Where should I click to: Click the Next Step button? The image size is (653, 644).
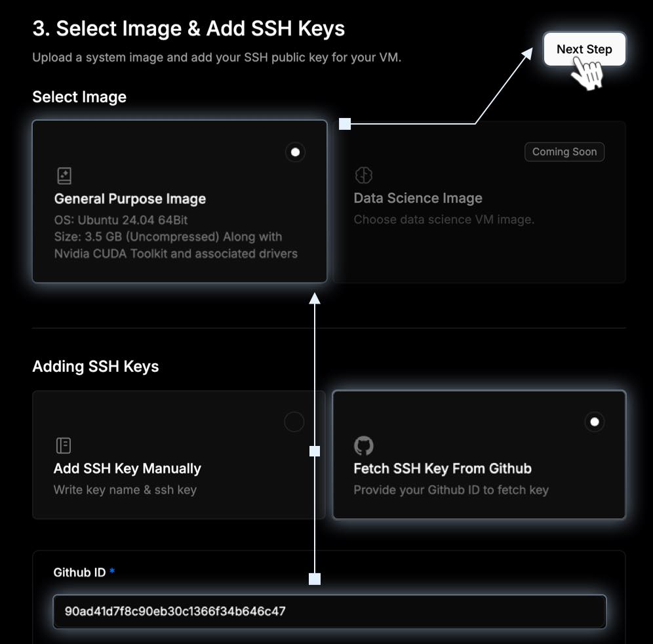click(584, 49)
